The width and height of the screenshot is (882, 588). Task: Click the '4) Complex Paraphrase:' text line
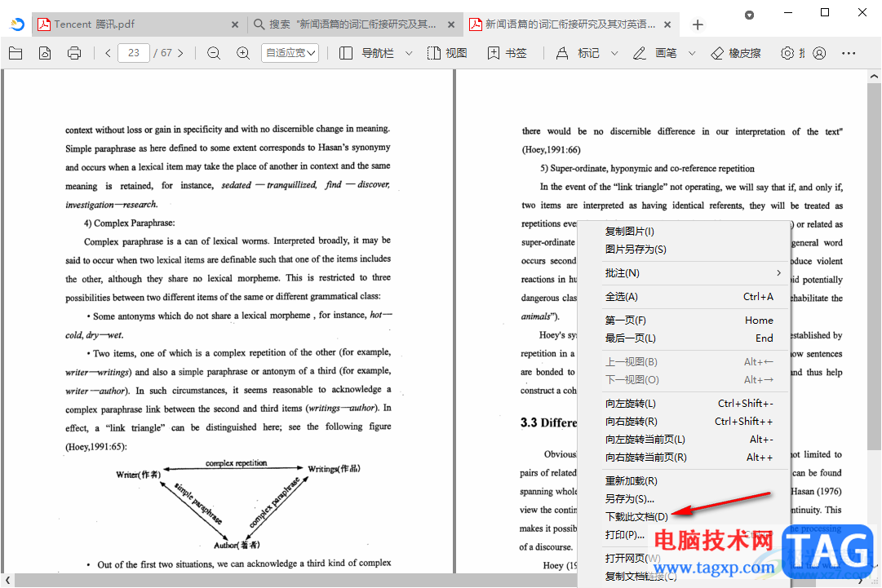[x=130, y=223]
